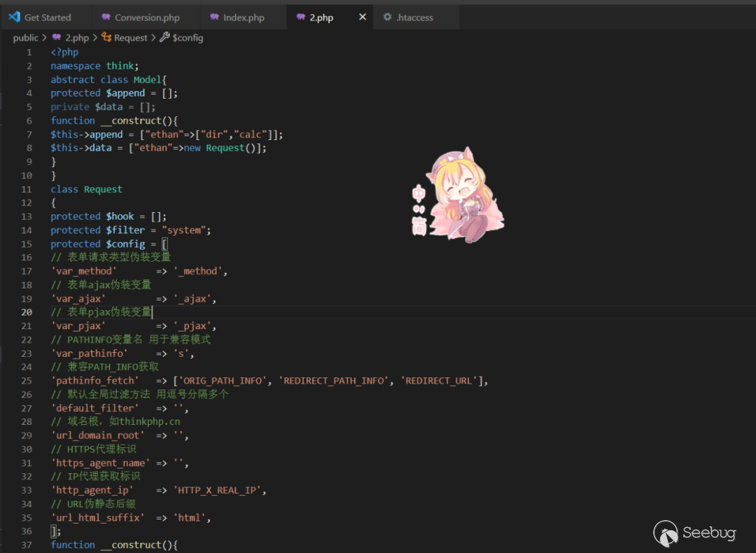Switch to the Index.php tab
Image resolution: width=756 pixels, height=553 pixels.
(244, 17)
